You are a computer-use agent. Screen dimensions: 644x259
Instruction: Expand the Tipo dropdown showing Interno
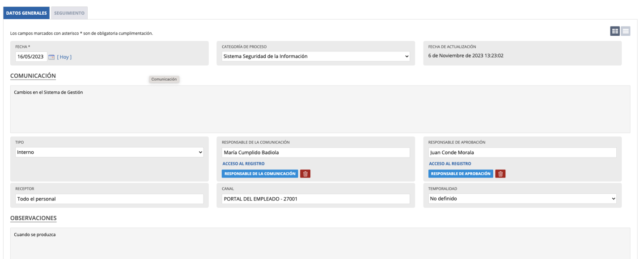tap(109, 152)
